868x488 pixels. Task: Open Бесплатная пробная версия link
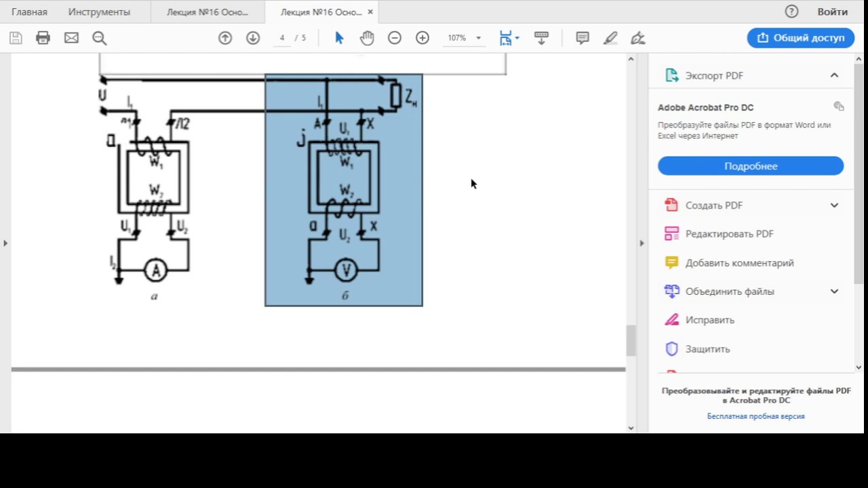(755, 416)
